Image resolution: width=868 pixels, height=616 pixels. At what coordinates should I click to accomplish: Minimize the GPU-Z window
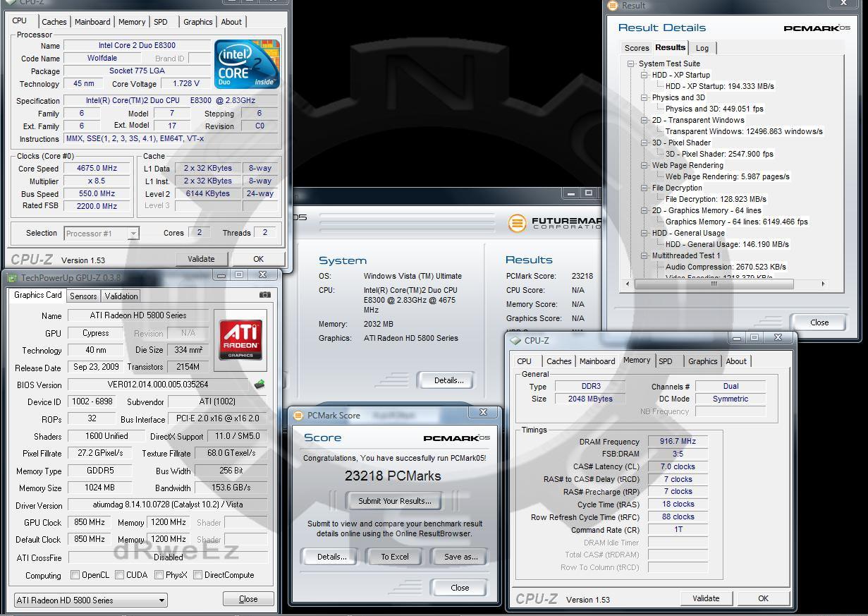(x=221, y=274)
